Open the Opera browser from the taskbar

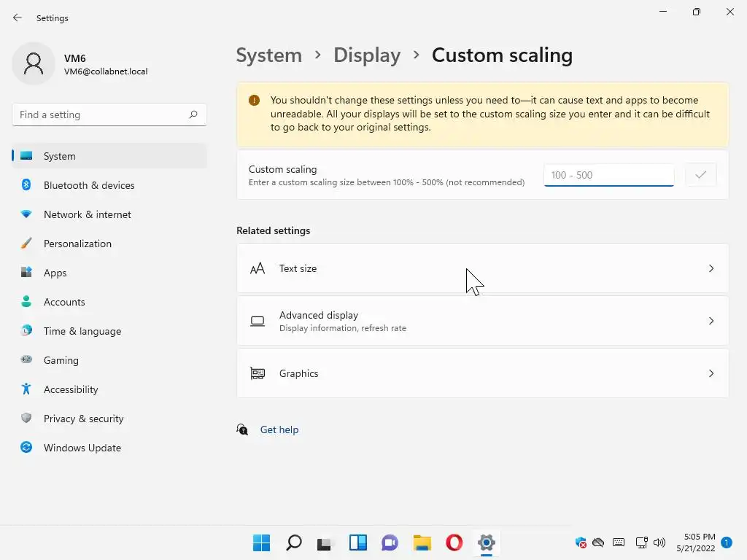pos(454,542)
